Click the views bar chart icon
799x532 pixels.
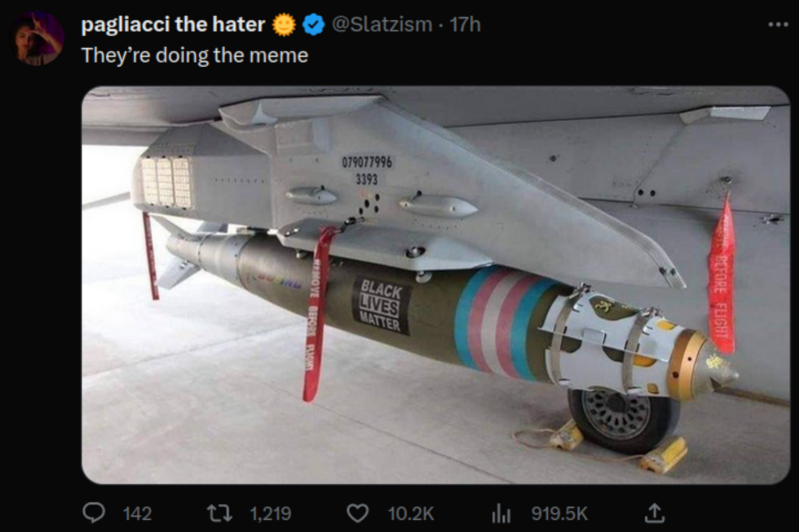501,513
